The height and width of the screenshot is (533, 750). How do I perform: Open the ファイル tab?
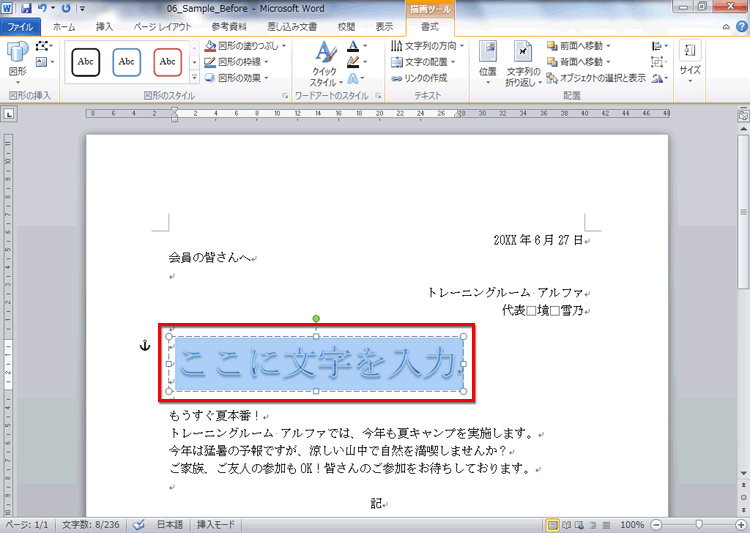pyautogui.click(x=20, y=27)
